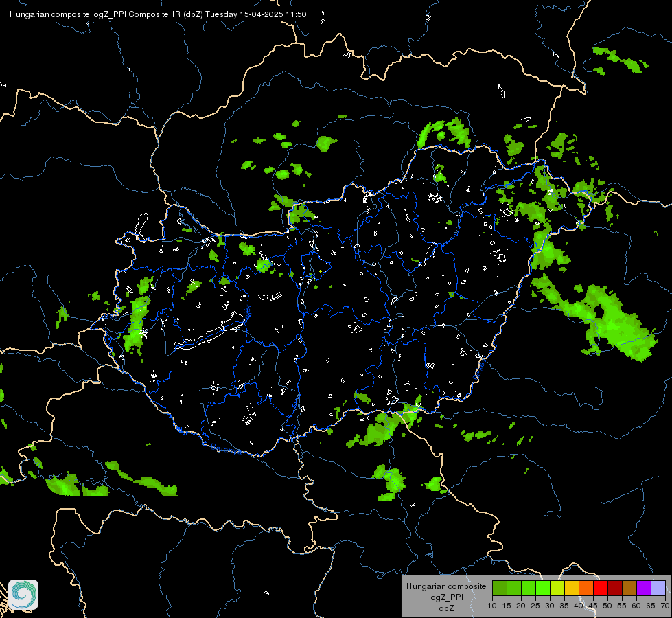Click the legend scale value "60"
Viewport: 672px width, 618px height.
tap(636, 606)
